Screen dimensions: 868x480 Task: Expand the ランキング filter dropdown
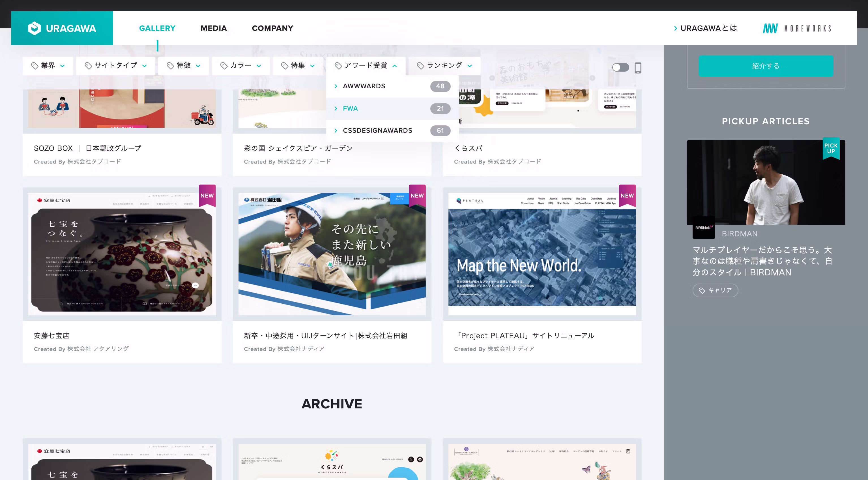[444, 66]
